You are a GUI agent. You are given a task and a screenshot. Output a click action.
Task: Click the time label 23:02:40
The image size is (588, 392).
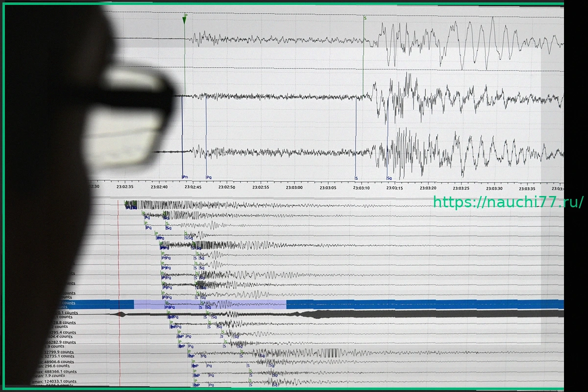(x=159, y=187)
